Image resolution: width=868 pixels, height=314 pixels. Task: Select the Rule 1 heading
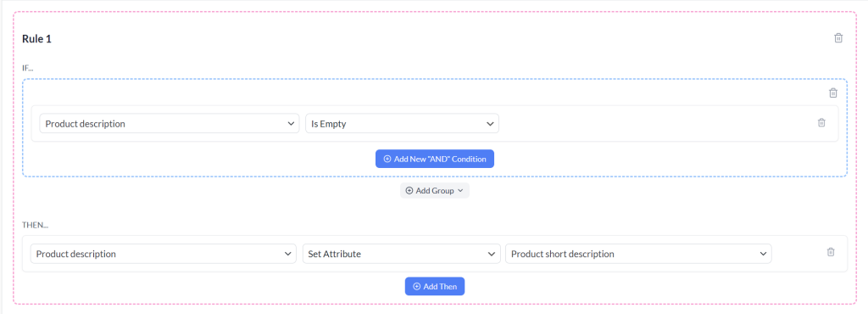(37, 39)
